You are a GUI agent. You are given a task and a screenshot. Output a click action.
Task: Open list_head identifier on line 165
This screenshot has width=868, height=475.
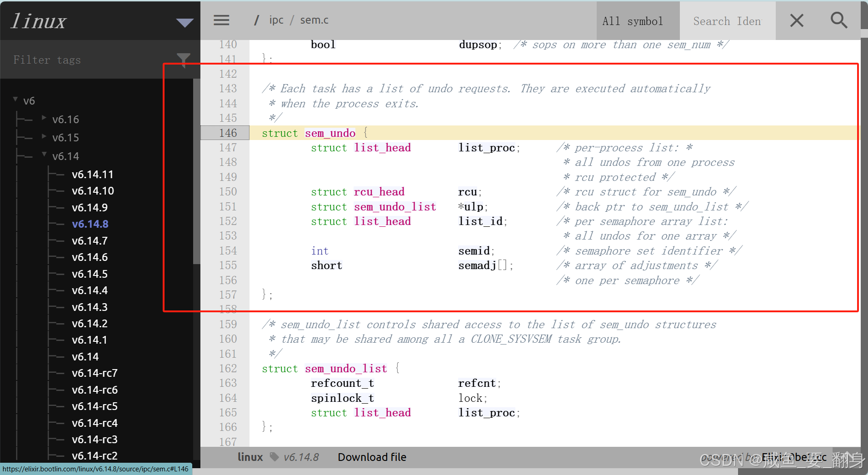pyautogui.click(x=383, y=413)
